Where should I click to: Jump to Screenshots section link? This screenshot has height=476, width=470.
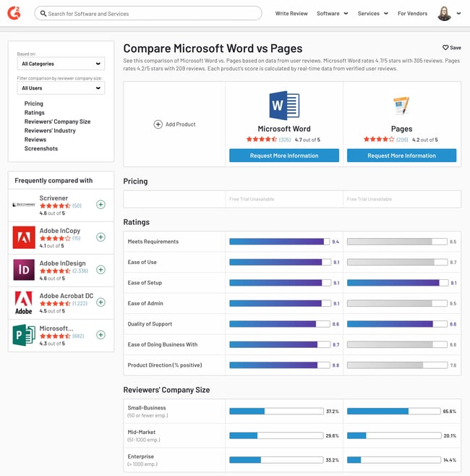pos(41,148)
